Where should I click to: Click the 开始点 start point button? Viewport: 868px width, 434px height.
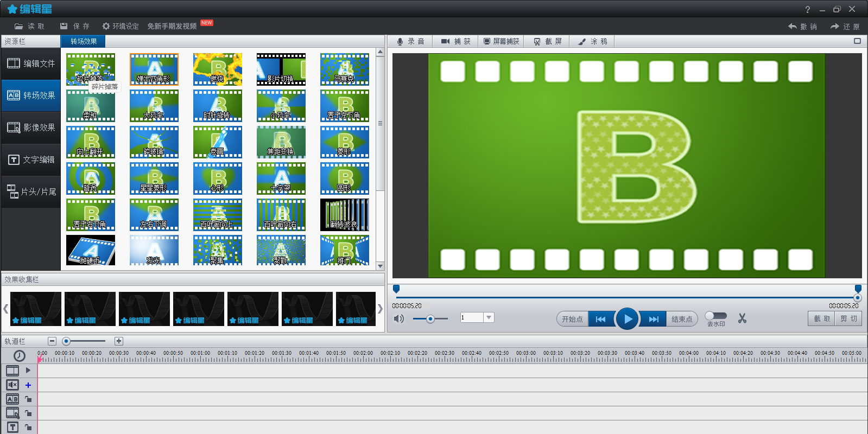click(x=572, y=319)
